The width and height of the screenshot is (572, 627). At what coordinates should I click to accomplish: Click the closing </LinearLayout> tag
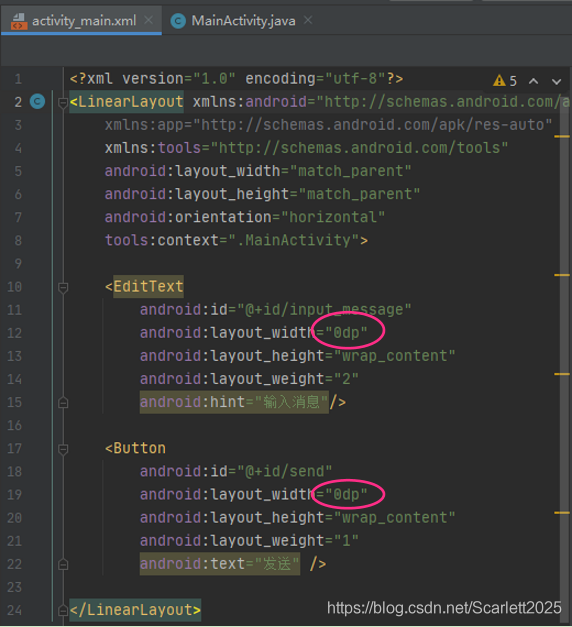[135, 610]
